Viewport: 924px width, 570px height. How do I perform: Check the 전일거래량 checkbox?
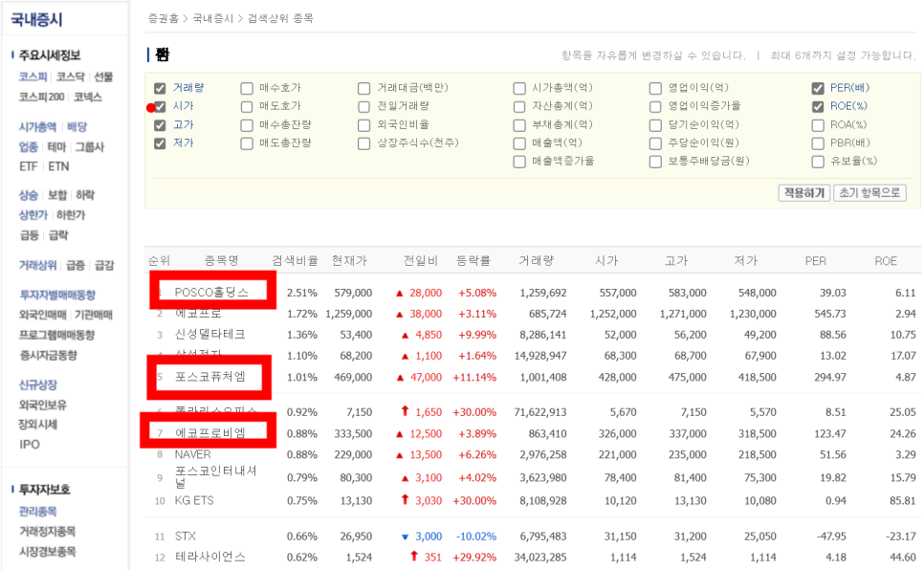(364, 107)
